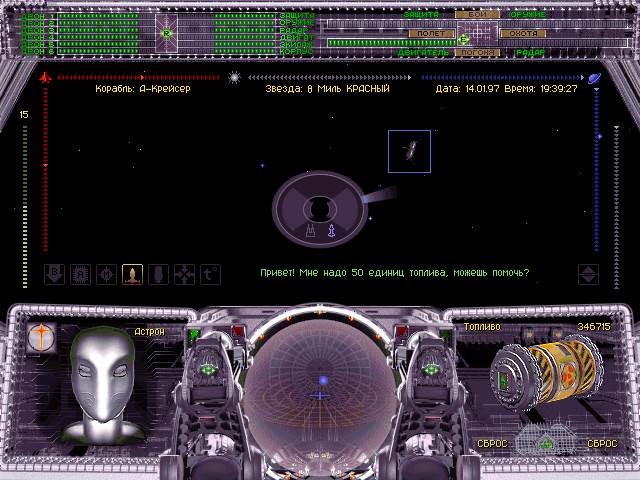Click the four-arrows converge icon
Viewport: 640px width, 480px height.
184,274
